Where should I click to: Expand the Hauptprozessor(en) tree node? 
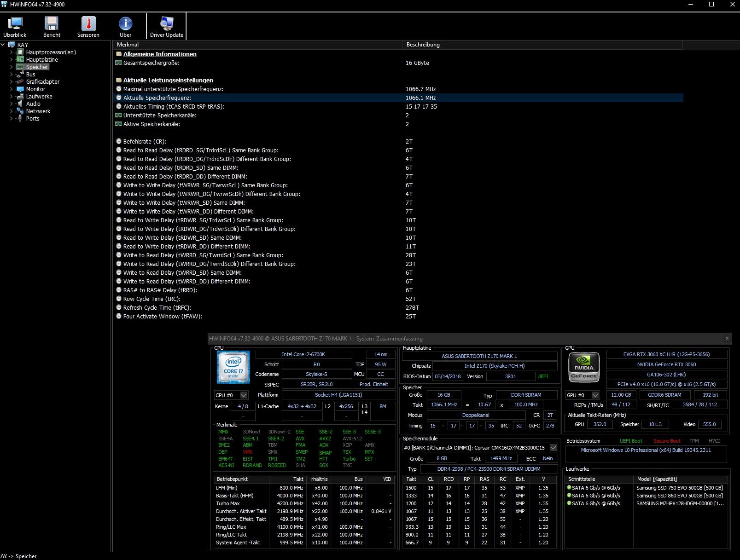point(12,52)
